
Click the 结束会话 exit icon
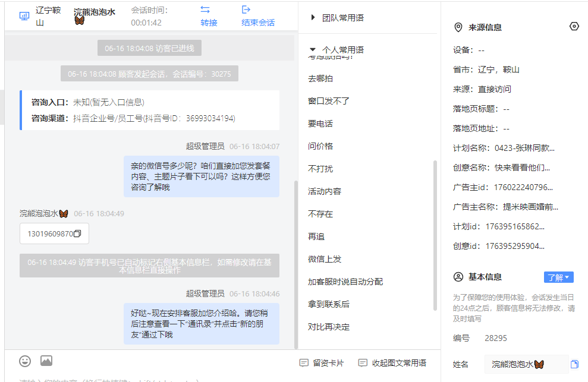[246, 10]
